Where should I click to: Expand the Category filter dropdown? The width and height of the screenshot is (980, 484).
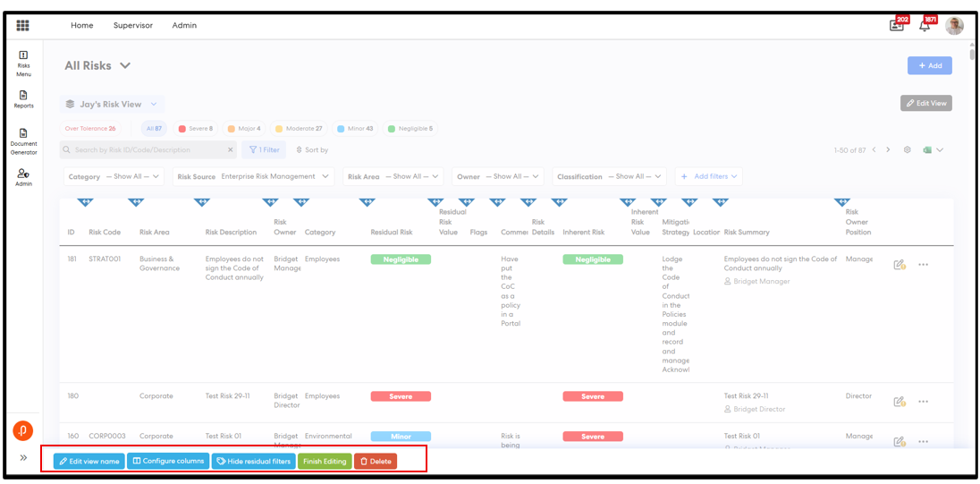(x=114, y=177)
